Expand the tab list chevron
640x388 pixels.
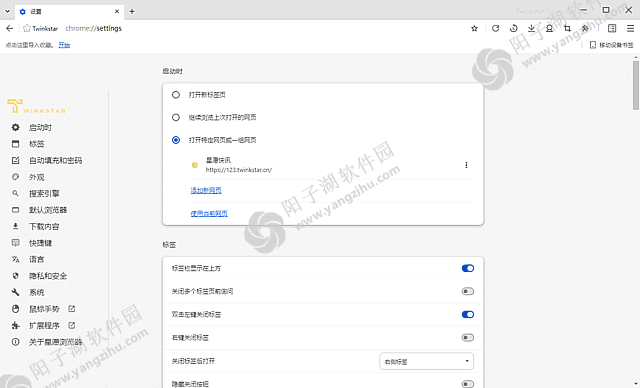[7, 11]
